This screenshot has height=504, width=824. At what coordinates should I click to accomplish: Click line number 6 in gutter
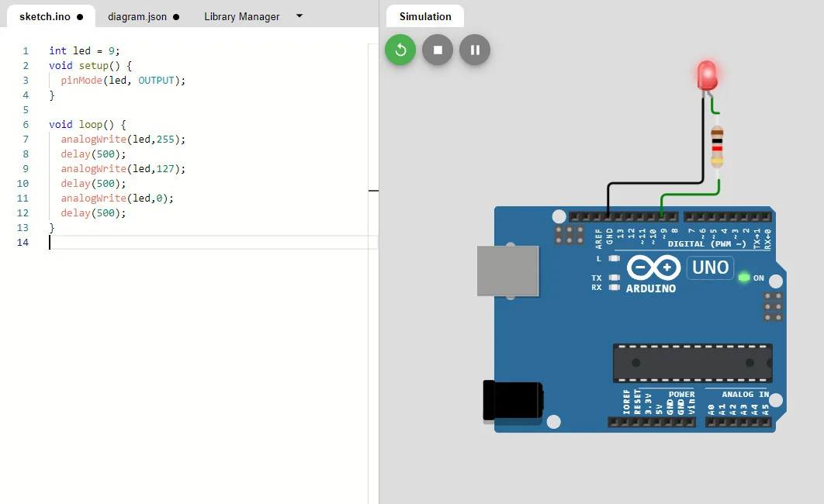pos(25,125)
